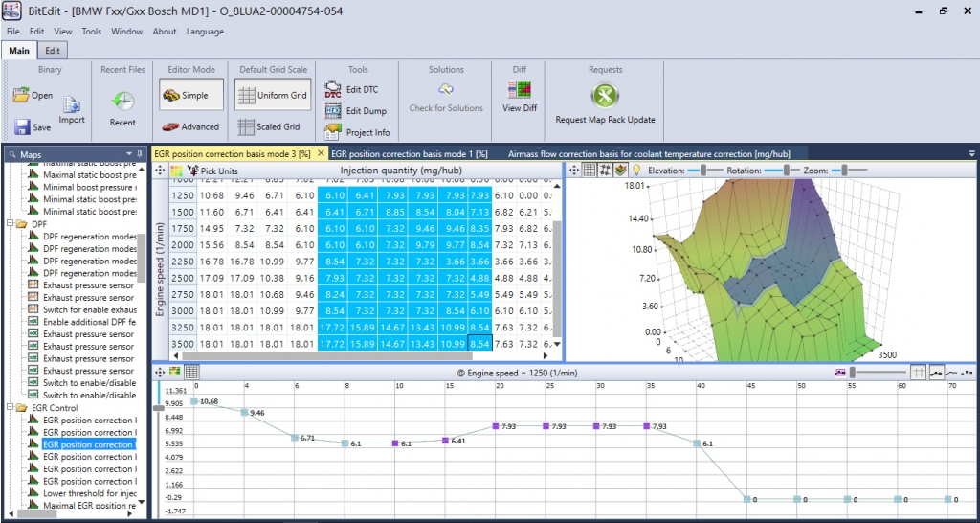Screen dimensions: 980x523
Task: Click table vertical scrollbar down arrow
Action: pos(558,344)
